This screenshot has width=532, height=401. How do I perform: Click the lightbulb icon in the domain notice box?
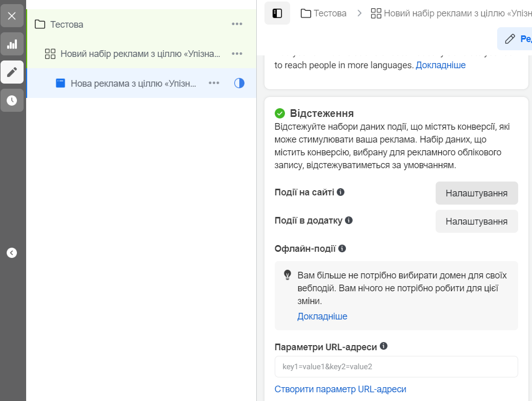(x=287, y=275)
